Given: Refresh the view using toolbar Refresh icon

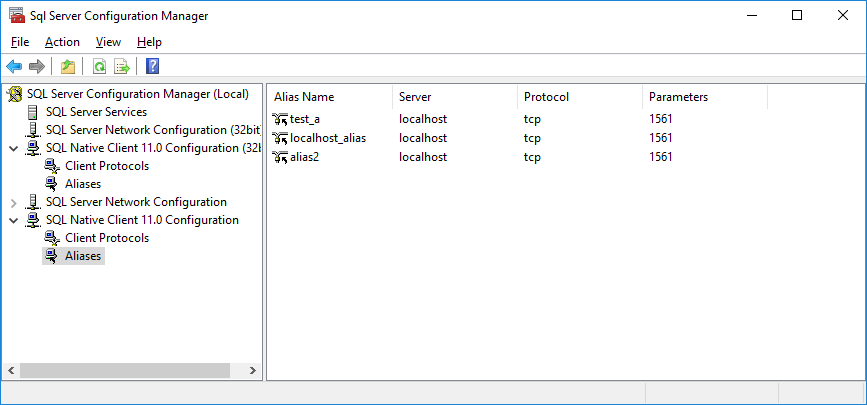Looking at the screenshot, I should (99, 67).
